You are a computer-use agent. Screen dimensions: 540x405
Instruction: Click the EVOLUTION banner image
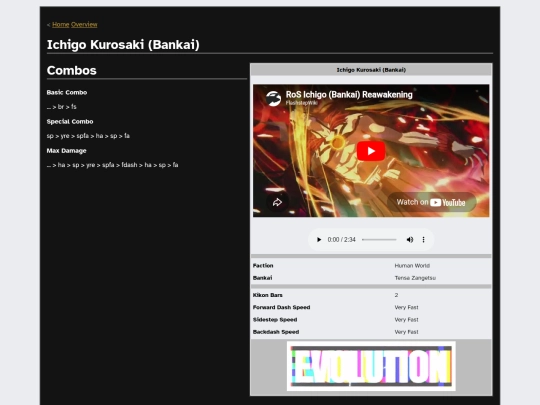coord(371,366)
